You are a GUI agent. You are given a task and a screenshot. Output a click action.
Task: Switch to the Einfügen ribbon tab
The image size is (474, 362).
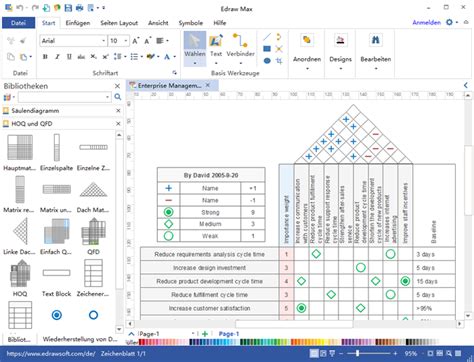point(78,23)
